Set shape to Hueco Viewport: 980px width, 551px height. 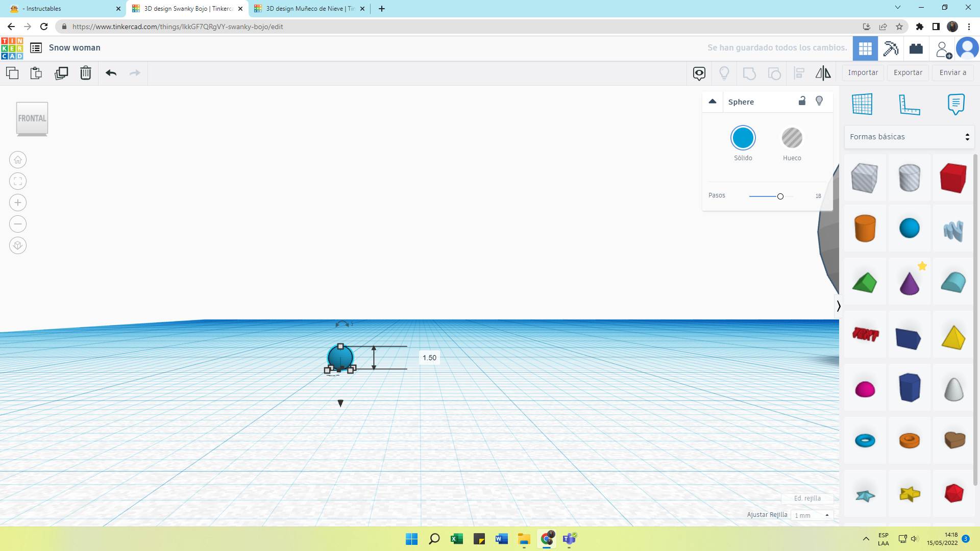pyautogui.click(x=792, y=138)
